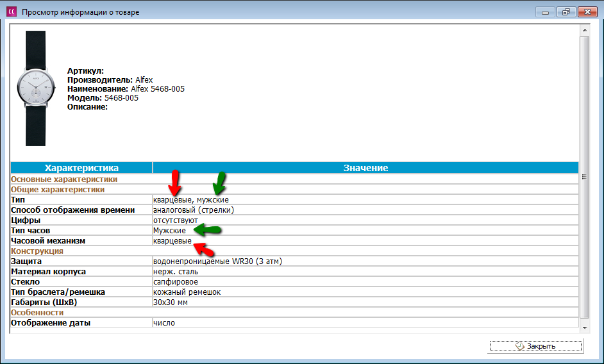
Task: Minimize the Просмотр информации о товаре window
Action: pyautogui.click(x=545, y=12)
